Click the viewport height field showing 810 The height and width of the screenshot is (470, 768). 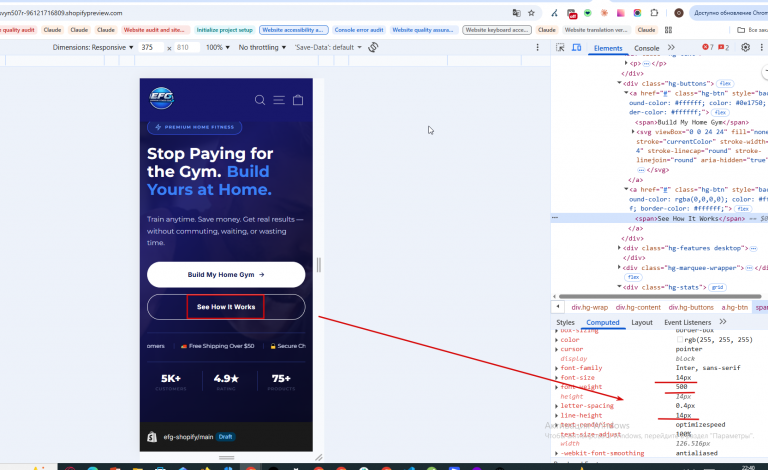pyautogui.click(x=187, y=47)
